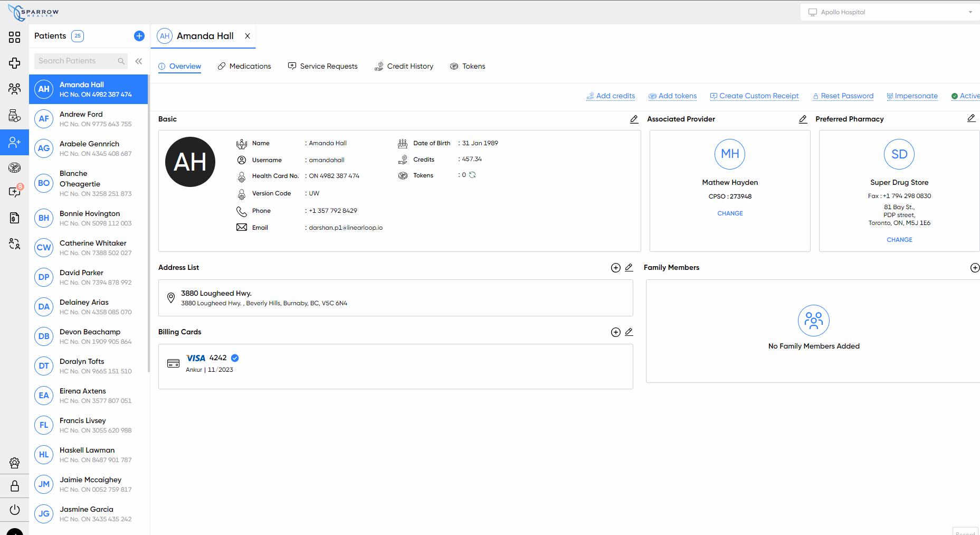
Task: Select the health services cross icon
Action: [x=15, y=63]
